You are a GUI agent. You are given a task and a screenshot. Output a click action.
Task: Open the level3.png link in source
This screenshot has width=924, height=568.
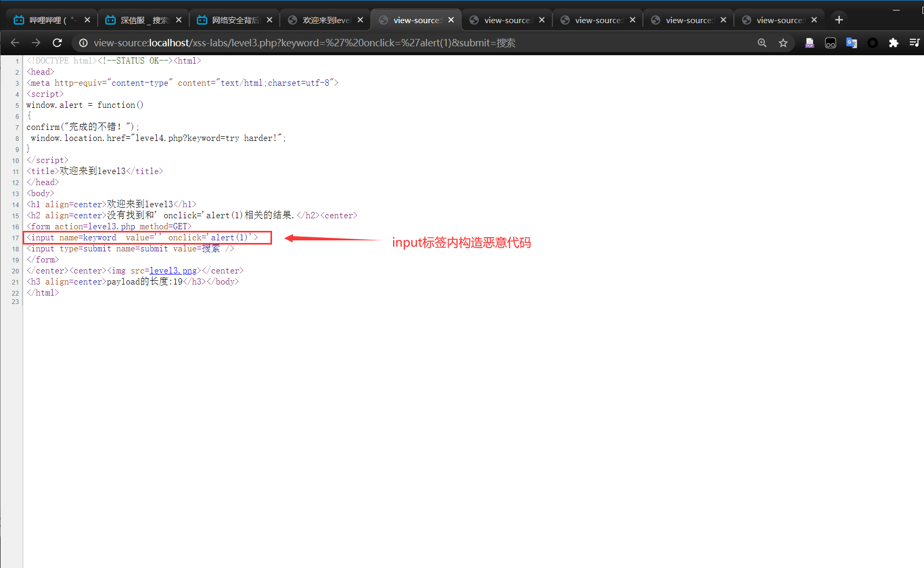coord(173,271)
